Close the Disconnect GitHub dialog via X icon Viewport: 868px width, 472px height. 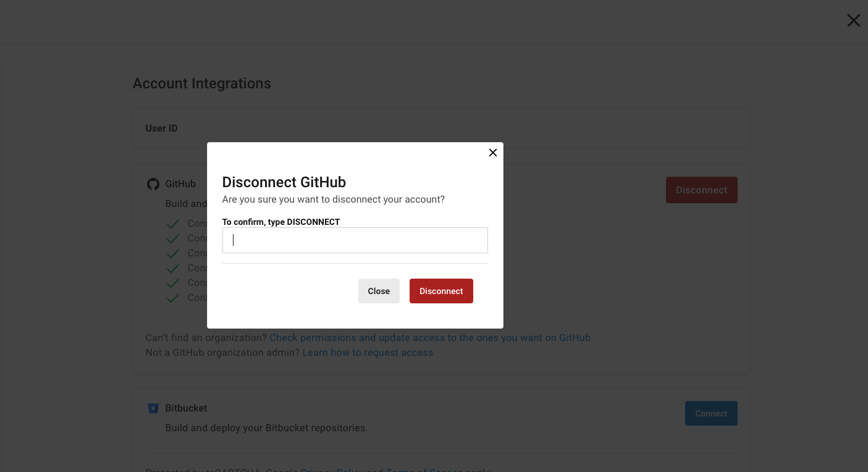pyautogui.click(x=492, y=153)
